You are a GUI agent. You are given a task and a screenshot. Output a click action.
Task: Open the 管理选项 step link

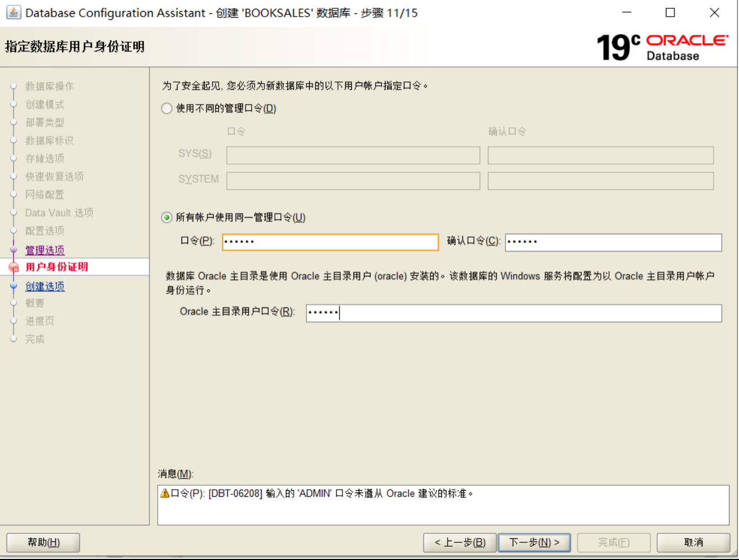point(45,250)
